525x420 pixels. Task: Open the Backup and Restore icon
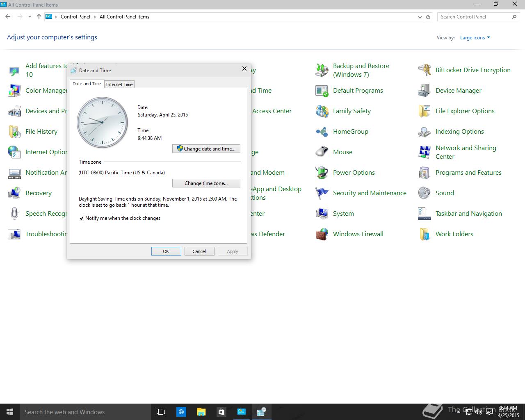click(322, 70)
